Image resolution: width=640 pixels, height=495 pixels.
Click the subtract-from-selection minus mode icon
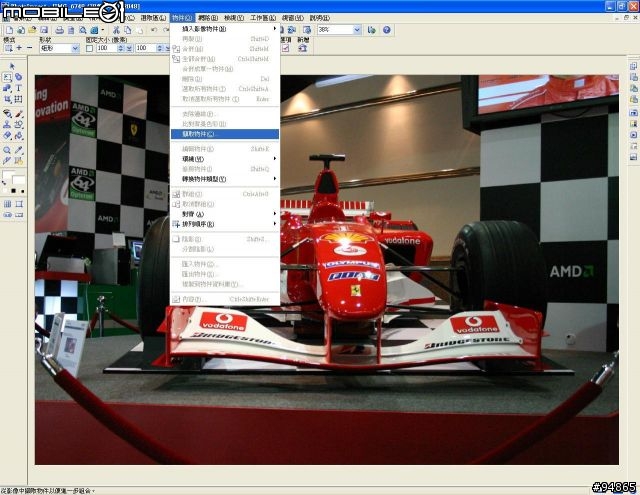click(x=29, y=48)
